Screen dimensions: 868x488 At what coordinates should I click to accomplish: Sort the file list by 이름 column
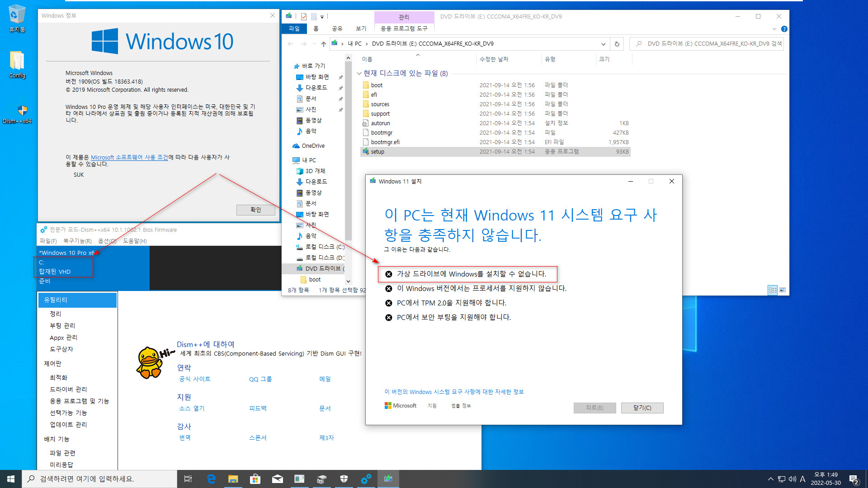tap(367, 59)
